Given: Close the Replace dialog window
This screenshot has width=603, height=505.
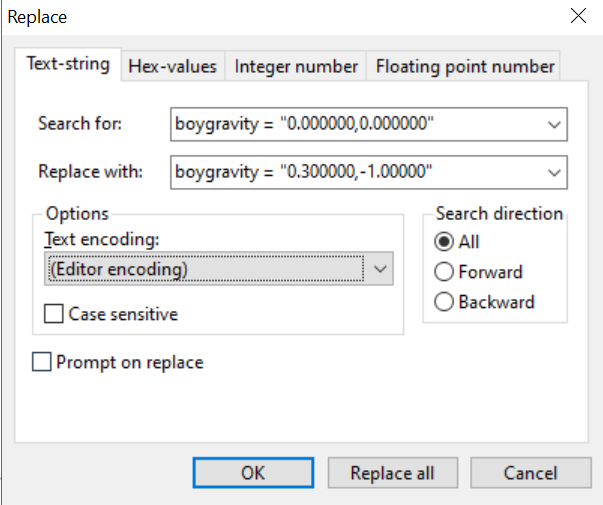Looking at the screenshot, I should point(578,16).
